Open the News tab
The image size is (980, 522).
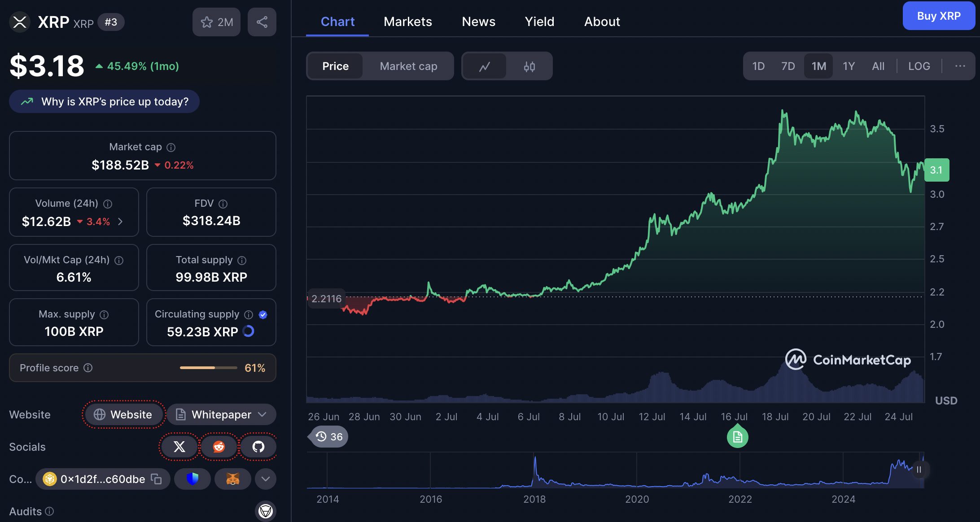479,22
